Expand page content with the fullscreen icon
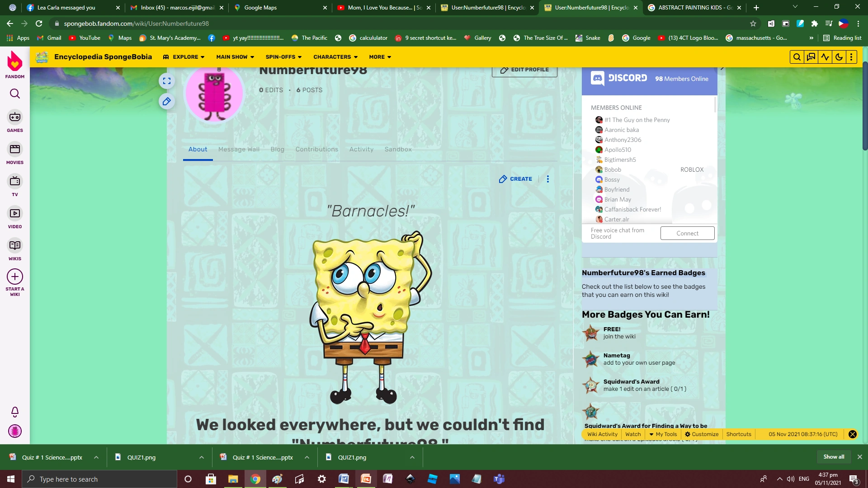The width and height of the screenshot is (868, 488). [x=167, y=81]
